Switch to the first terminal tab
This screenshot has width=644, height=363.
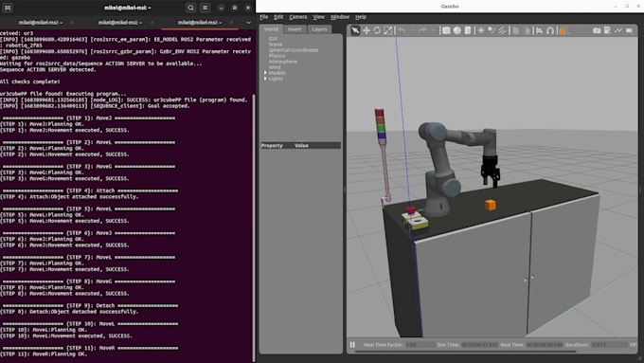click(40, 23)
